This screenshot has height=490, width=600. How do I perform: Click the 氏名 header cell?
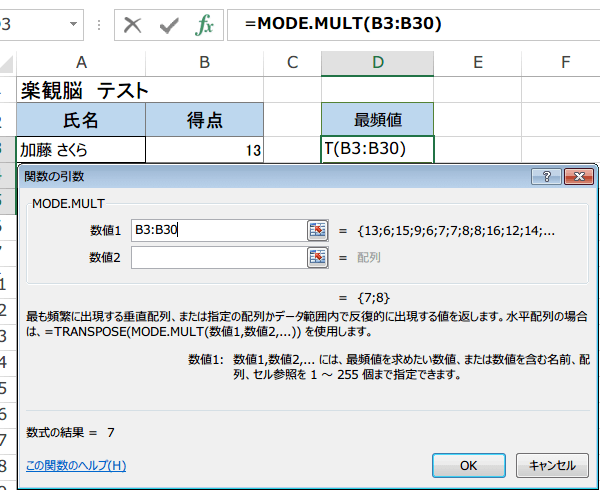pyautogui.click(x=81, y=120)
